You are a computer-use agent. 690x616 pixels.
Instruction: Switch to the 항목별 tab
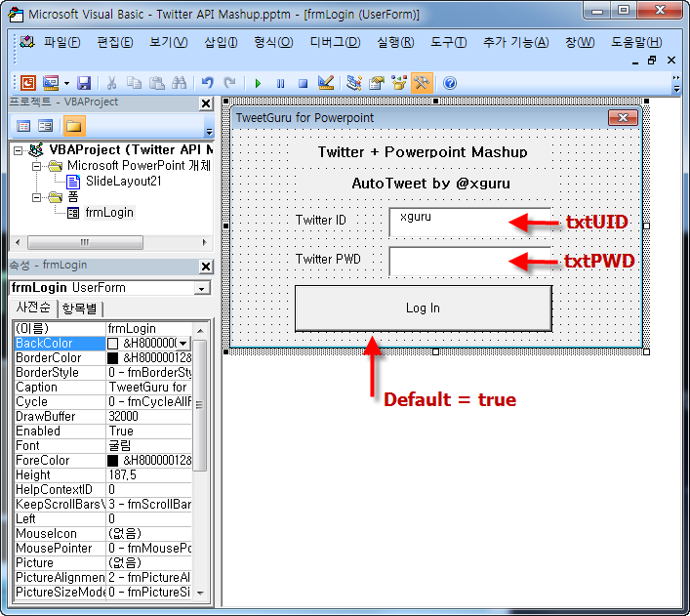pyautogui.click(x=80, y=308)
